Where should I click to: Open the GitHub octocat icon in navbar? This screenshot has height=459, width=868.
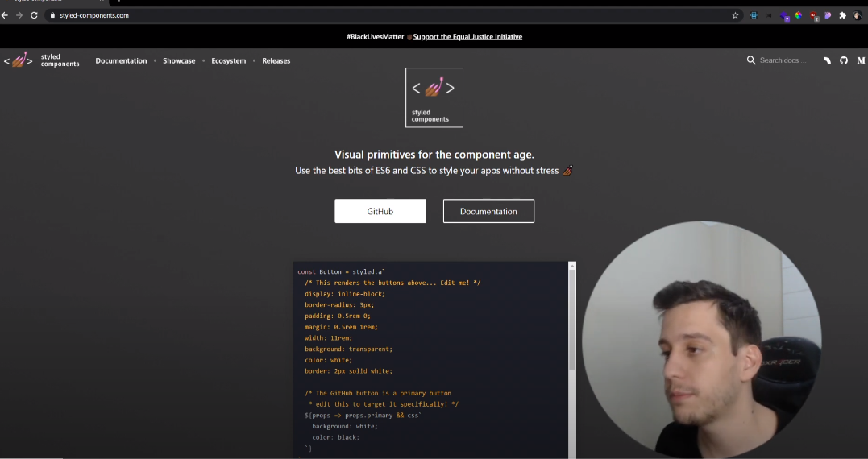pos(844,61)
